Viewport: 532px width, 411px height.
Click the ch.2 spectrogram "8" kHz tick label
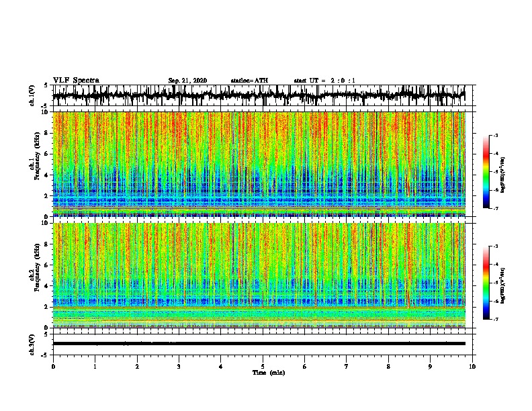(47, 244)
